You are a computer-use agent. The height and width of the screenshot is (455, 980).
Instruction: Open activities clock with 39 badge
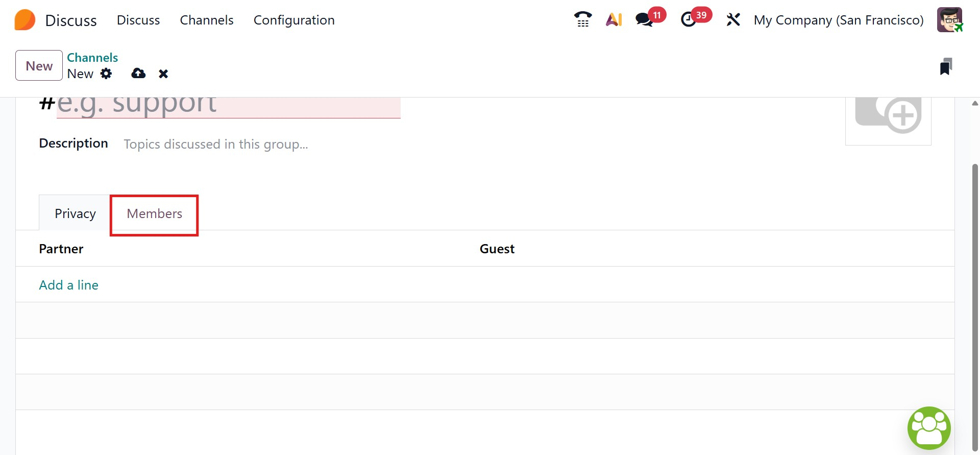(689, 20)
